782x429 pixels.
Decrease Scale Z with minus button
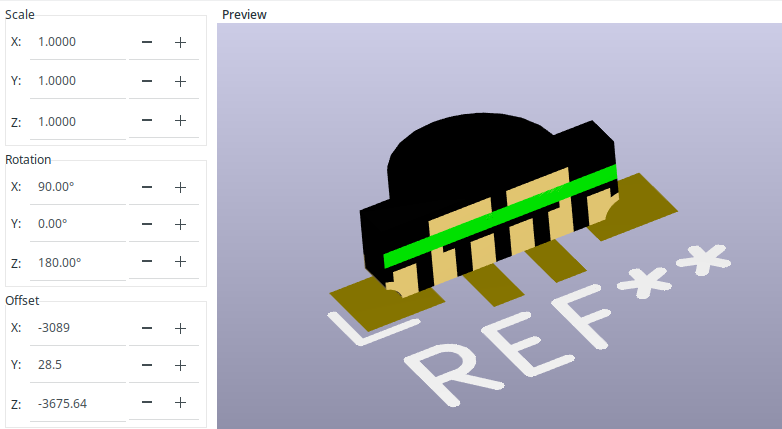[147, 121]
